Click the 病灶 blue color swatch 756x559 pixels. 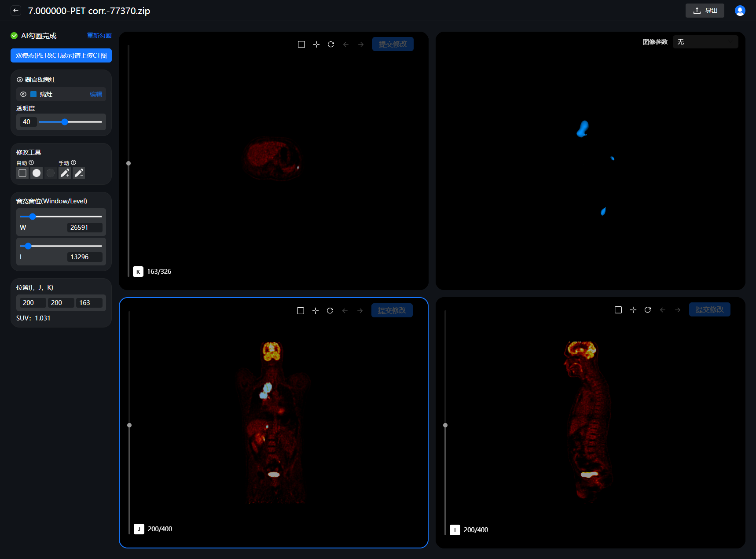pyautogui.click(x=33, y=94)
